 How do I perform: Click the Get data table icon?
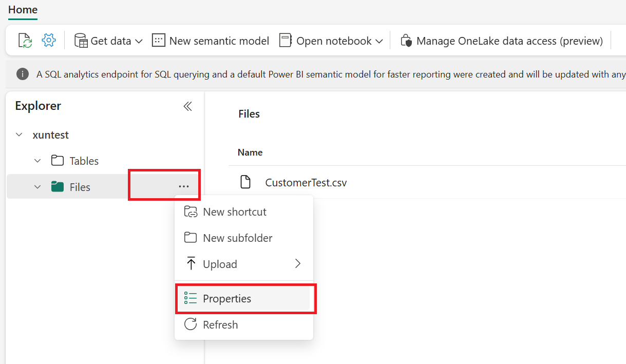click(81, 41)
